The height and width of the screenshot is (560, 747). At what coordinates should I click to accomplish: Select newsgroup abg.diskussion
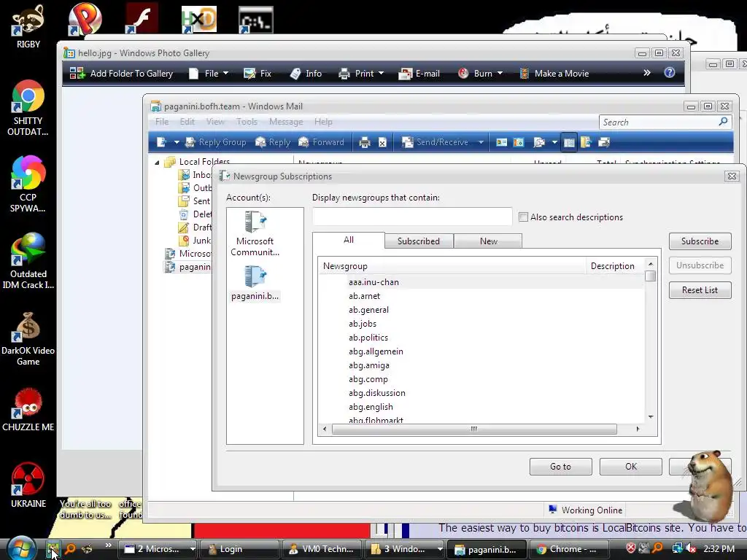coord(377,393)
